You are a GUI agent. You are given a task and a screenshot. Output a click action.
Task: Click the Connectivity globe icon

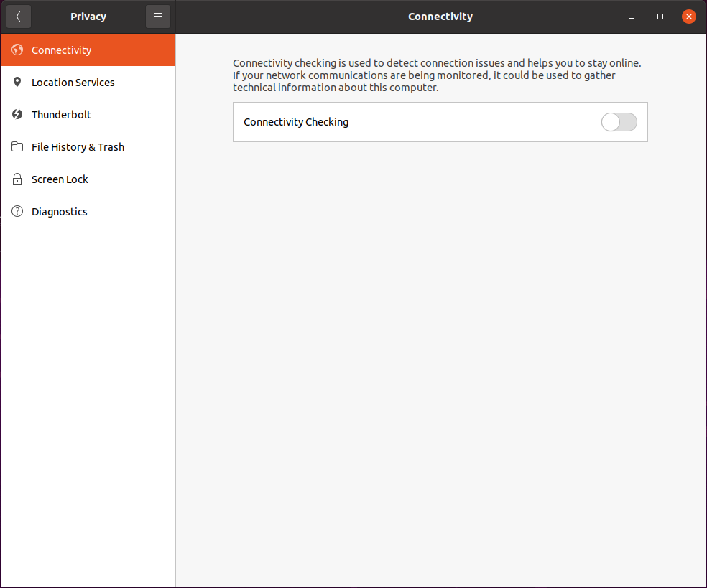point(17,50)
